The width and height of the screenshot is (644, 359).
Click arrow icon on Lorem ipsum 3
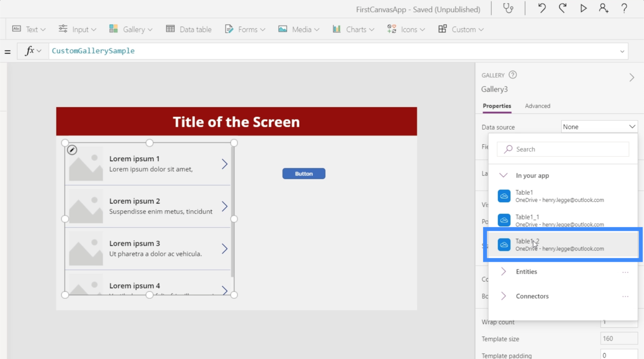click(x=225, y=249)
